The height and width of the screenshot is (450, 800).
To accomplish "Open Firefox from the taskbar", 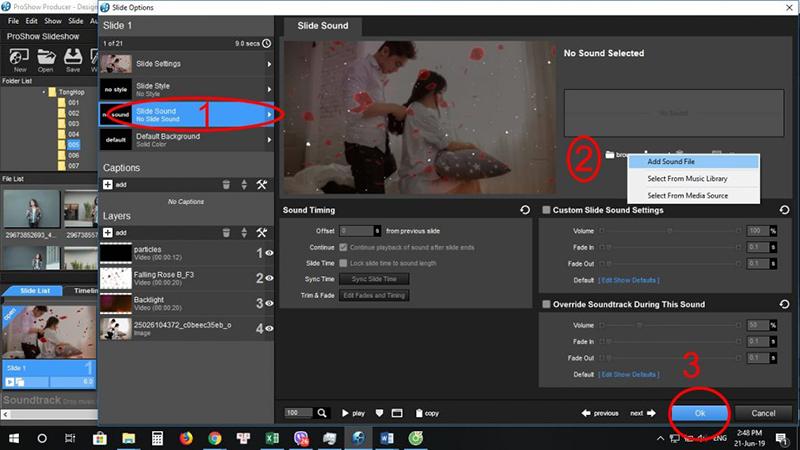I will pyautogui.click(x=186, y=438).
